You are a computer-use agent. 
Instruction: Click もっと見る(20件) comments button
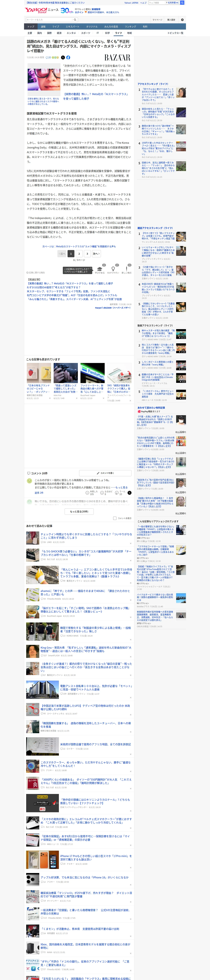click(x=79, y=512)
